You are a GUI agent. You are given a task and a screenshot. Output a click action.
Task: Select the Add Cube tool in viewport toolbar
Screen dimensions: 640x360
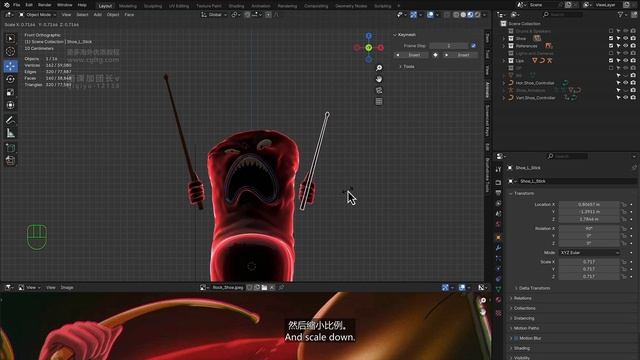(x=11, y=148)
